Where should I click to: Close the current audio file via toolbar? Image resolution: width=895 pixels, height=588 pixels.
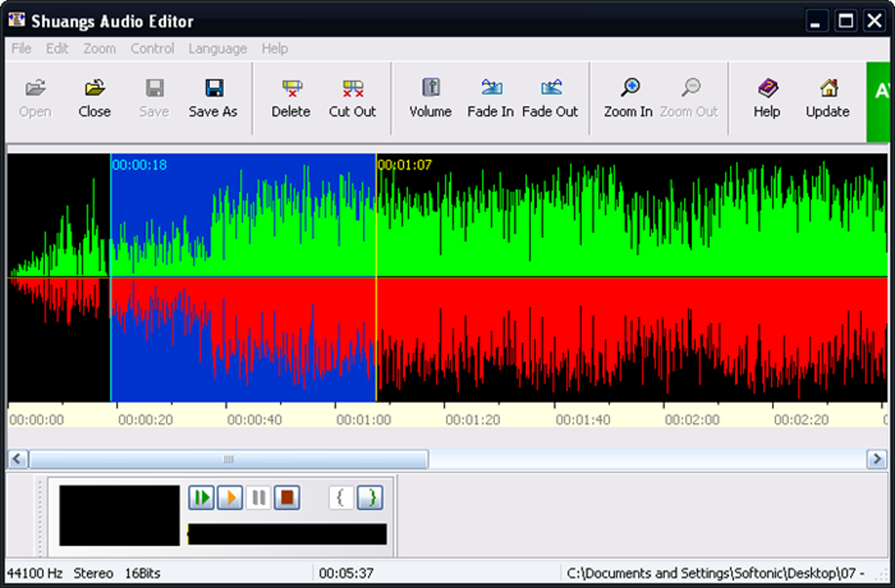pyautogui.click(x=95, y=98)
